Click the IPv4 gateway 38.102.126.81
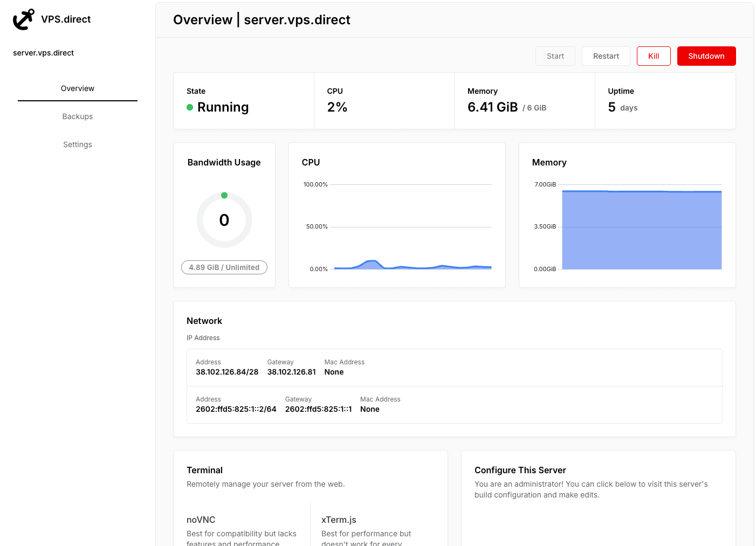756x546 pixels. pyautogui.click(x=291, y=372)
